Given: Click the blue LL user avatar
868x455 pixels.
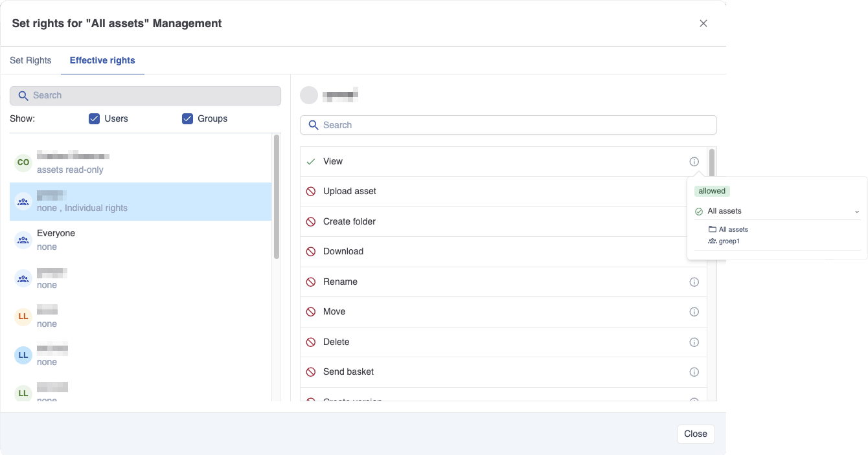Looking at the screenshot, I should [23, 355].
